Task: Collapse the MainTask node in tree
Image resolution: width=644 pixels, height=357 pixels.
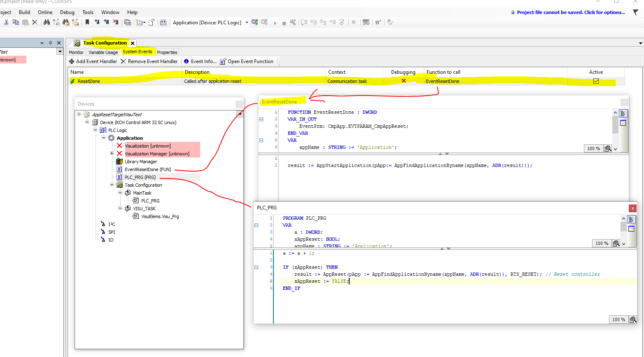Action: (120, 193)
